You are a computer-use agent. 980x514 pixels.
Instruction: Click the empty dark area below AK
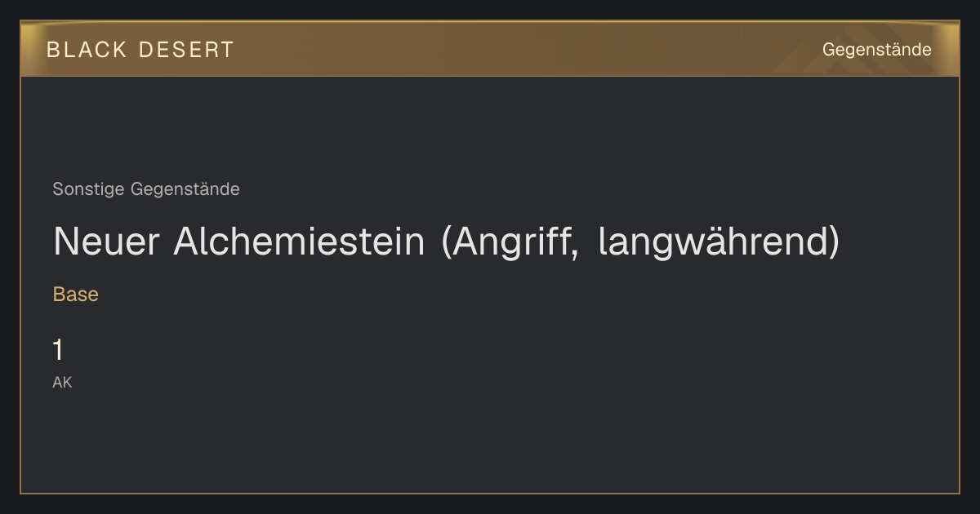coord(490,441)
